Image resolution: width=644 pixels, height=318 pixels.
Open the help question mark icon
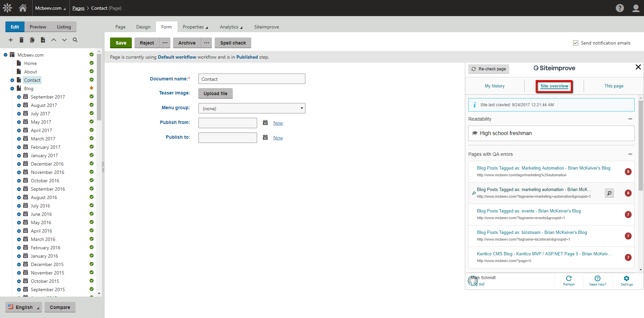click(x=620, y=8)
